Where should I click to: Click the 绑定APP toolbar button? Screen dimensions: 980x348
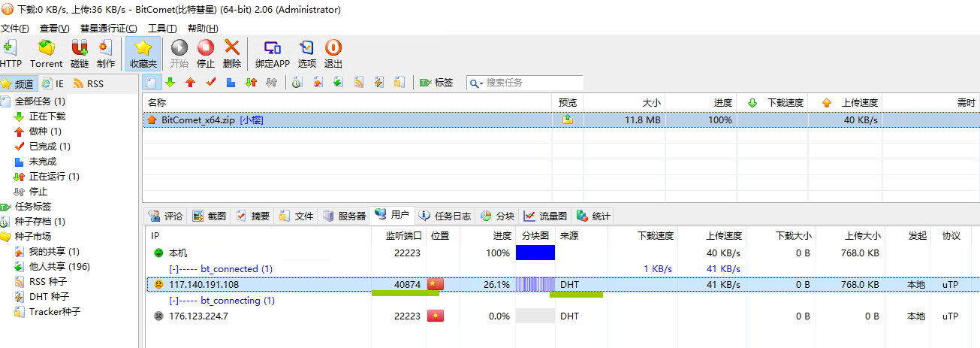(273, 53)
